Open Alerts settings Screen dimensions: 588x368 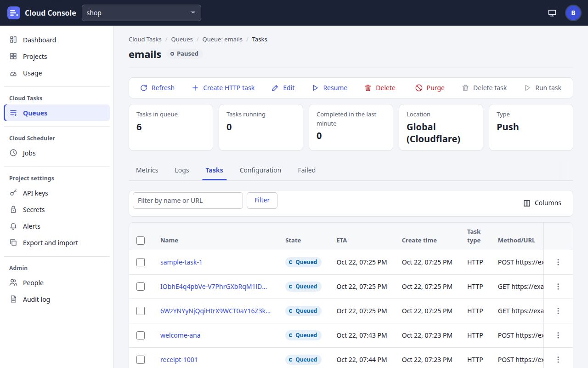tap(57, 226)
